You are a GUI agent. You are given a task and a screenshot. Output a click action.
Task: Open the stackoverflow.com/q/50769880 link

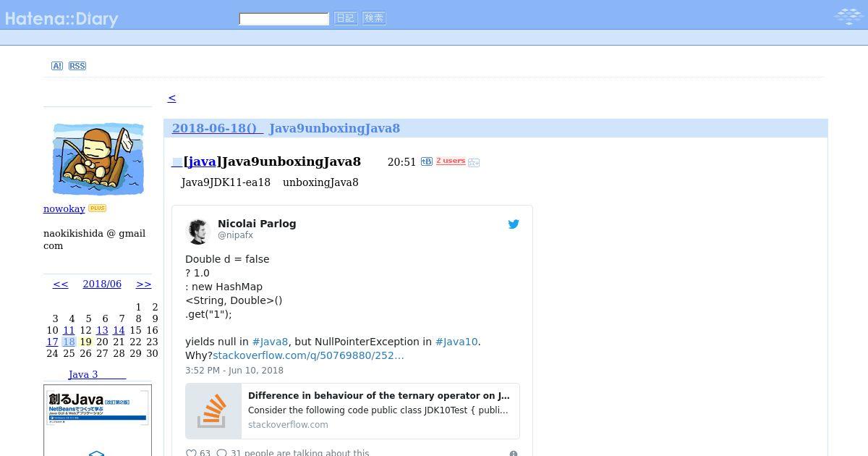tap(309, 355)
